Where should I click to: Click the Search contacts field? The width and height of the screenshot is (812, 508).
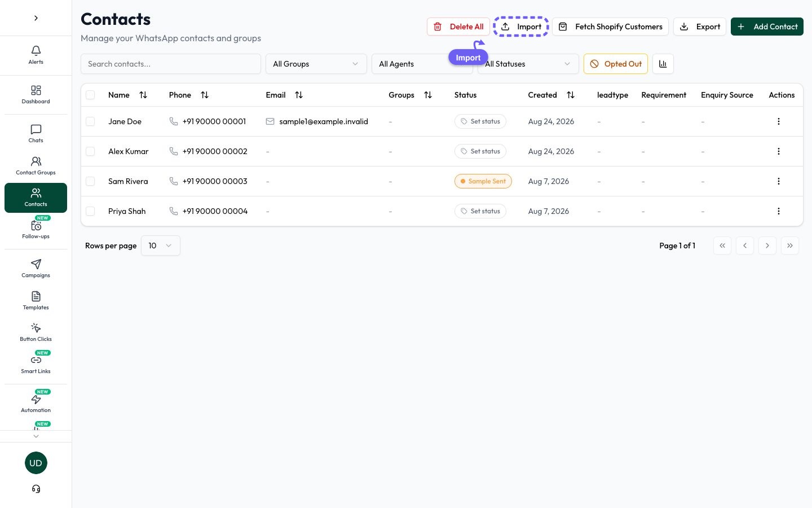tap(171, 64)
